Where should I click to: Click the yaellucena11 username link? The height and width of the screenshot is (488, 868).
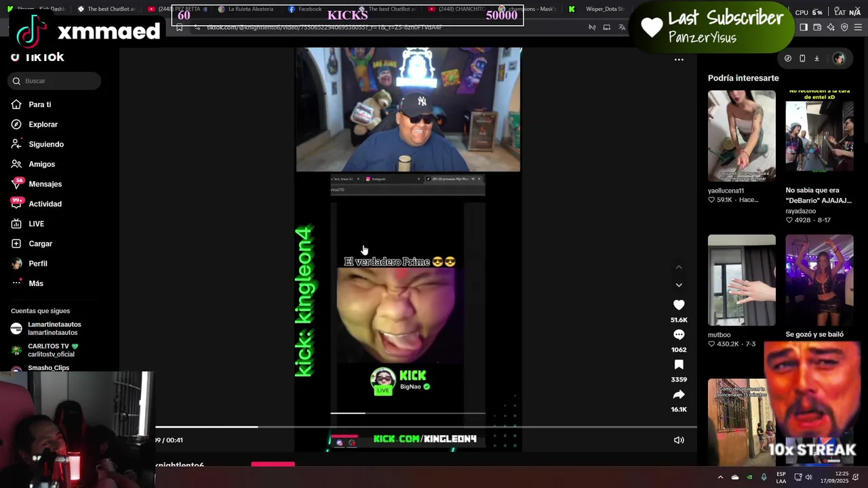point(726,191)
